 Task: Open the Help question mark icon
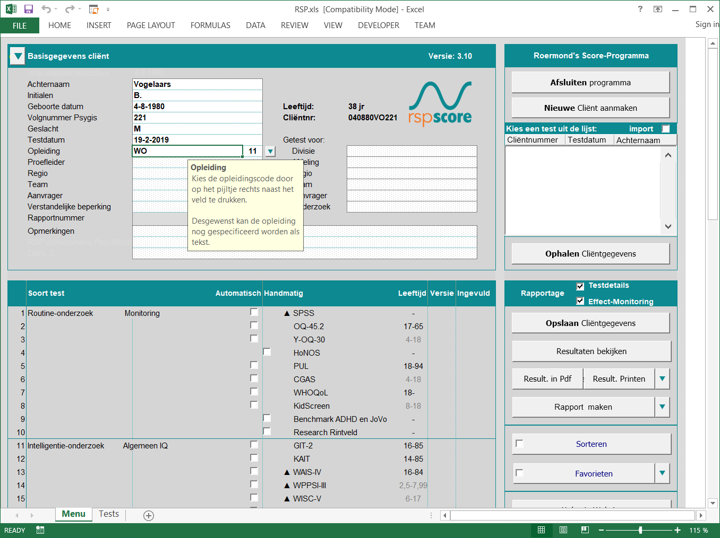640,9
